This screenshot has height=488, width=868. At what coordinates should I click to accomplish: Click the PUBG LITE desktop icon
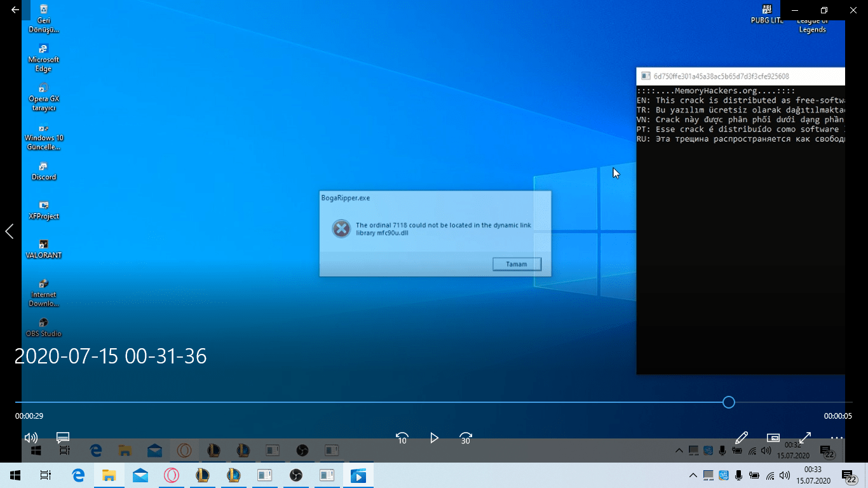pos(767,15)
